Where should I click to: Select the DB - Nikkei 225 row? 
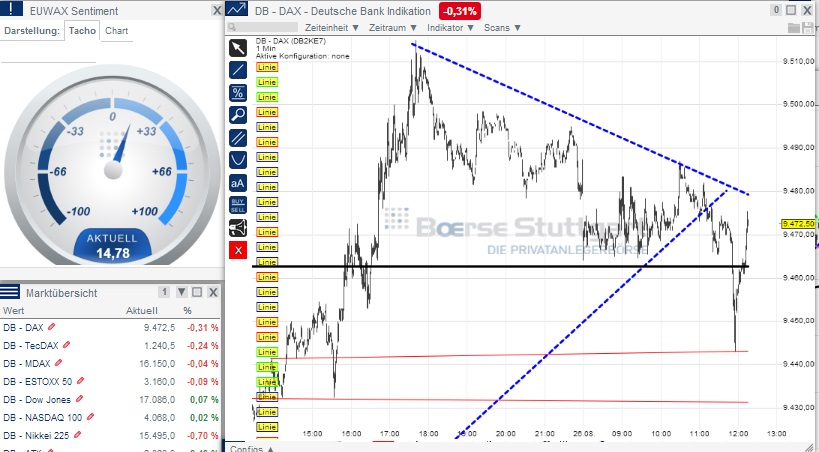coord(110,435)
